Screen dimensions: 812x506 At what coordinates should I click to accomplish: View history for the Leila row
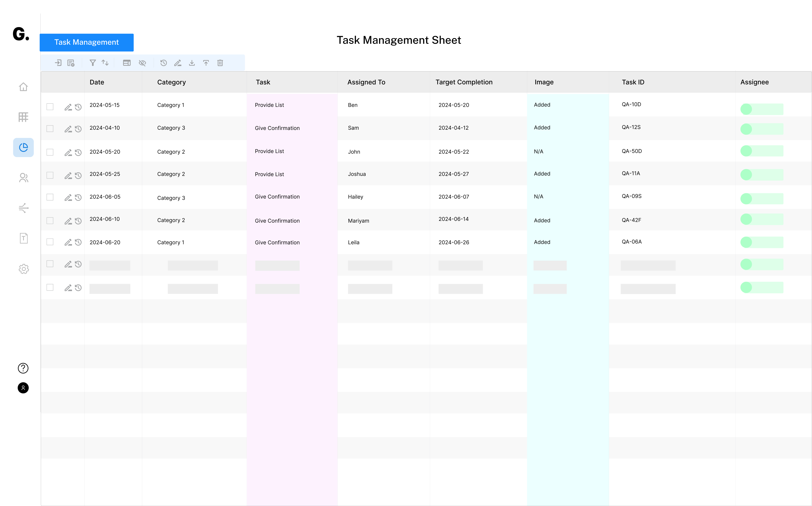[x=78, y=242]
